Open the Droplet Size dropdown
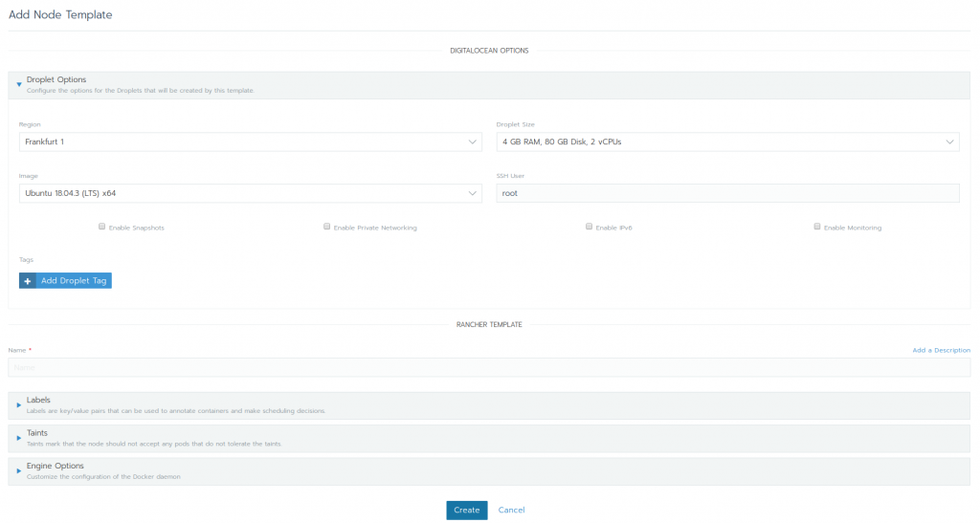Image resolution: width=980 pixels, height=523 pixels. click(727, 142)
